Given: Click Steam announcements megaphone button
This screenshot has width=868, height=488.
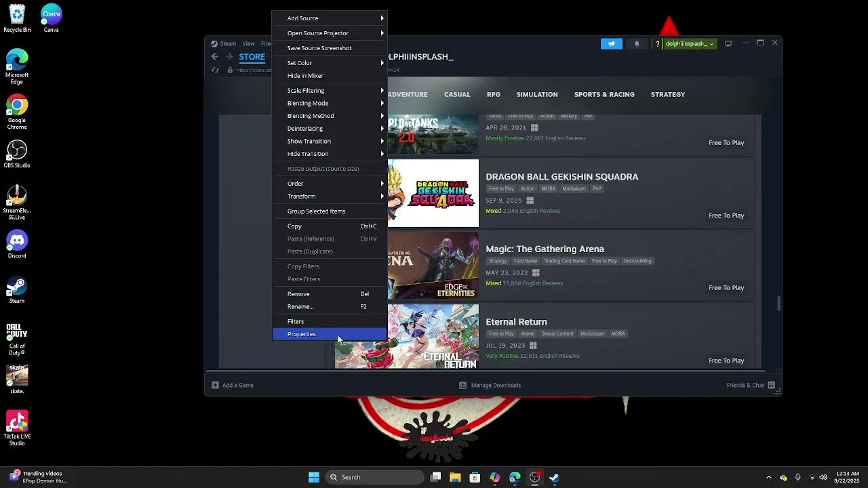Looking at the screenshot, I should click(x=611, y=43).
